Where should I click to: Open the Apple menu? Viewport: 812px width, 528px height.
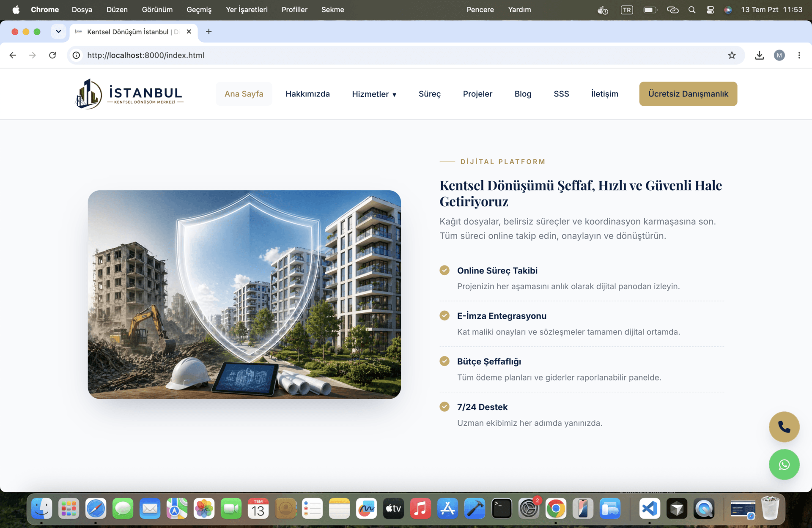point(16,10)
